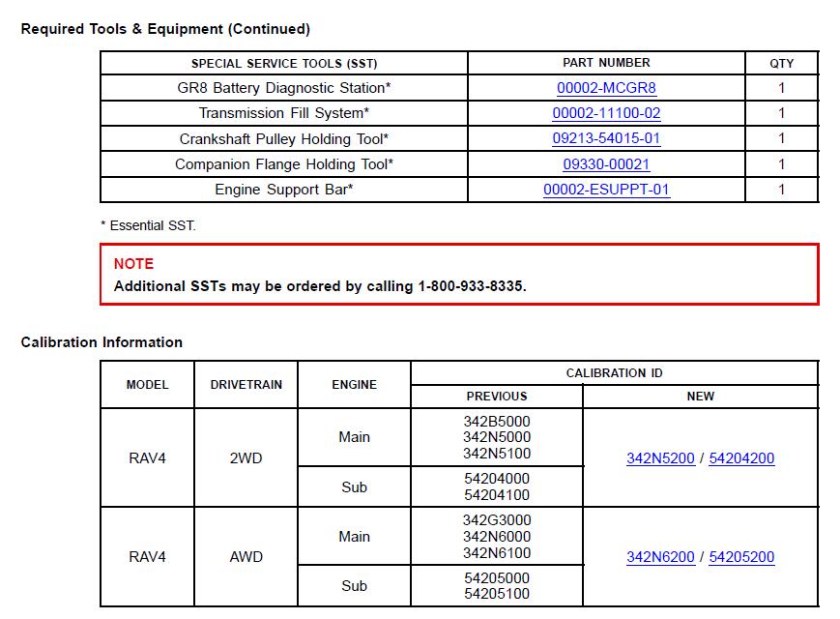Click the 00002-ESUPPT-01 part link
Screen dimensions: 840x619
pos(606,190)
